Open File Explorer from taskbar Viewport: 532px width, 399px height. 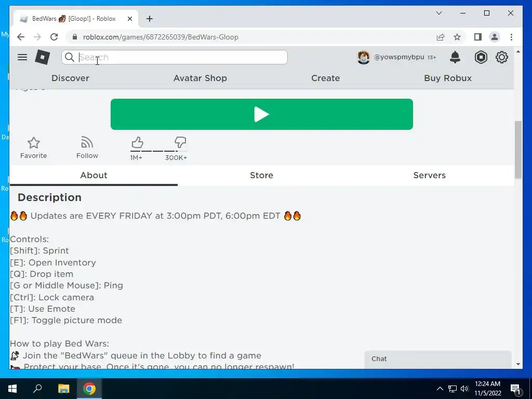(63, 389)
